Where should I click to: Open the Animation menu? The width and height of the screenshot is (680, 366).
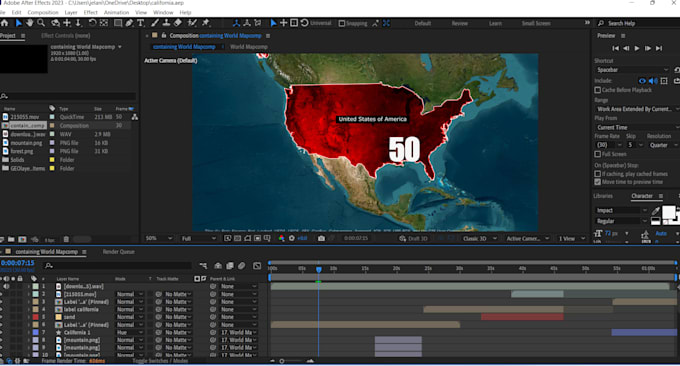pos(116,13)
